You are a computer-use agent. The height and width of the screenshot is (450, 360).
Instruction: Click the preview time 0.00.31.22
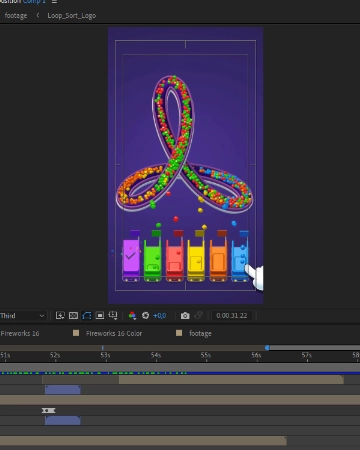click(232, 315)
